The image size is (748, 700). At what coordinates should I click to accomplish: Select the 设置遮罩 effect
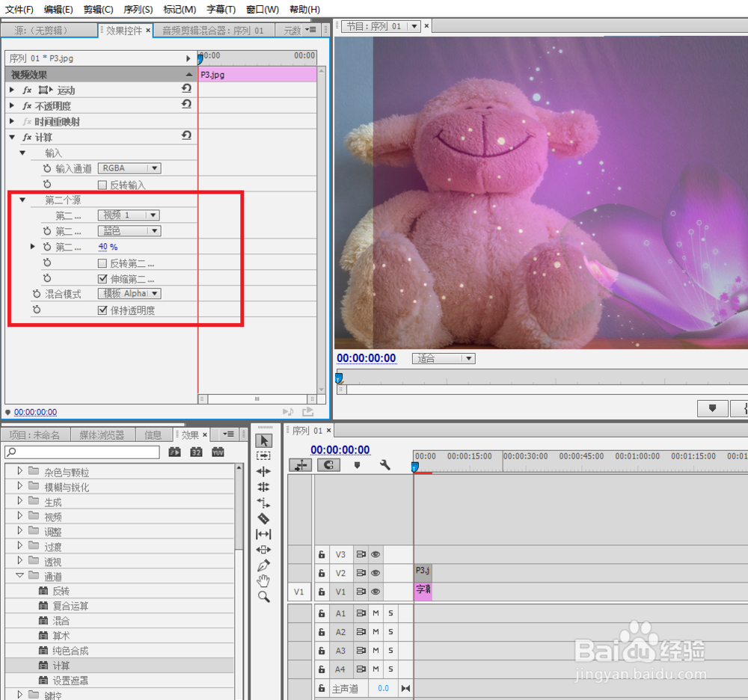(70, 681)
